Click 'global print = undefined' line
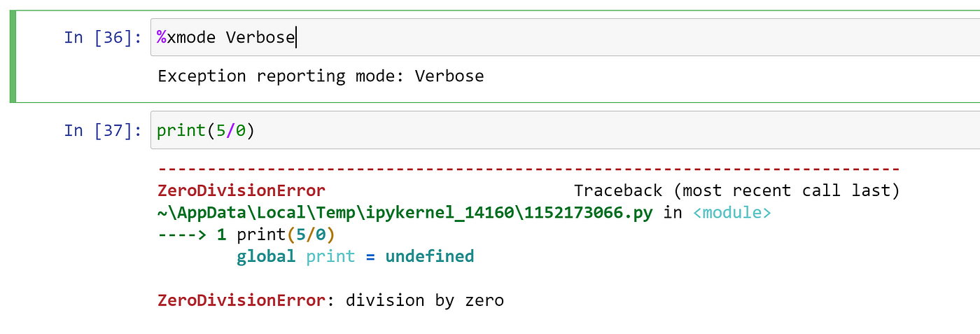The height and width of the screenshot is (334, 980). [x=356, y=256]
